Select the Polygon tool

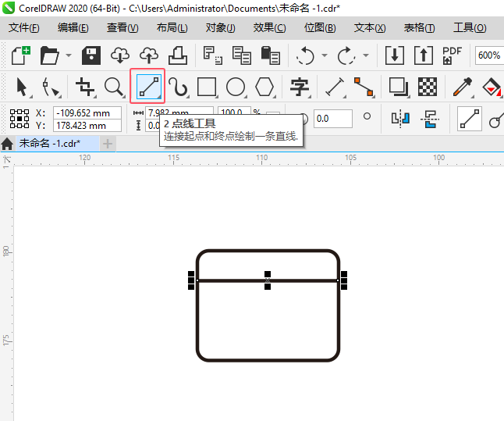[264, 87]
